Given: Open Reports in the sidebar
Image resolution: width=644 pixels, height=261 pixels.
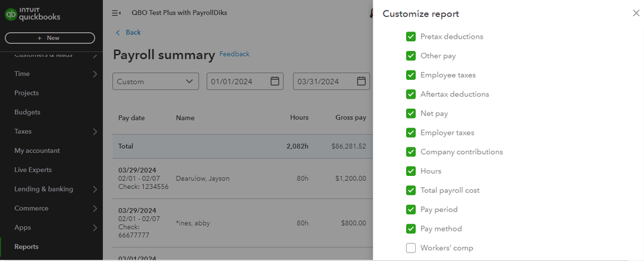Looking at the screenshot, I should coord(26,247).
